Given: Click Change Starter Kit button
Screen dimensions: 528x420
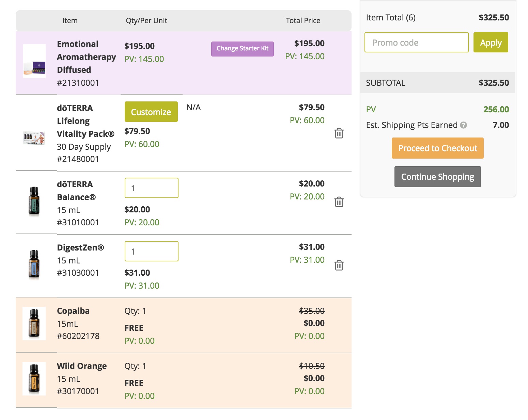Looking at the screenshot, I should (x=243, y=49).
